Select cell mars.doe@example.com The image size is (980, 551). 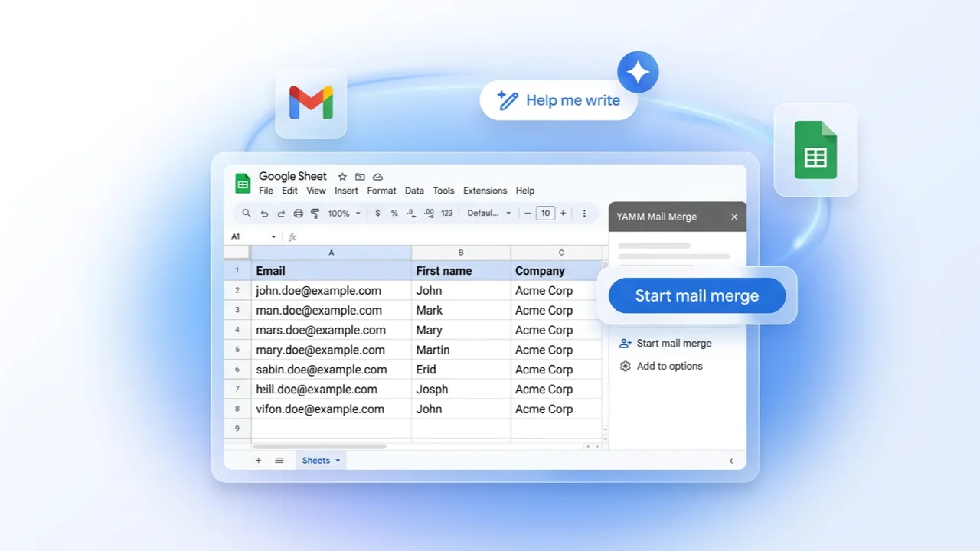click(x=332, y=330)
